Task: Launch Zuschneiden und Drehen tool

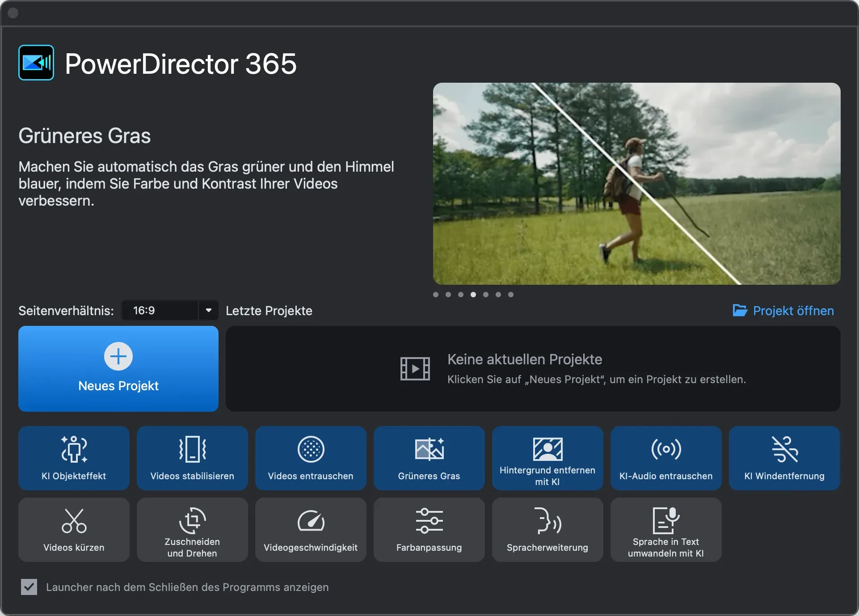Action: point(192,530)
